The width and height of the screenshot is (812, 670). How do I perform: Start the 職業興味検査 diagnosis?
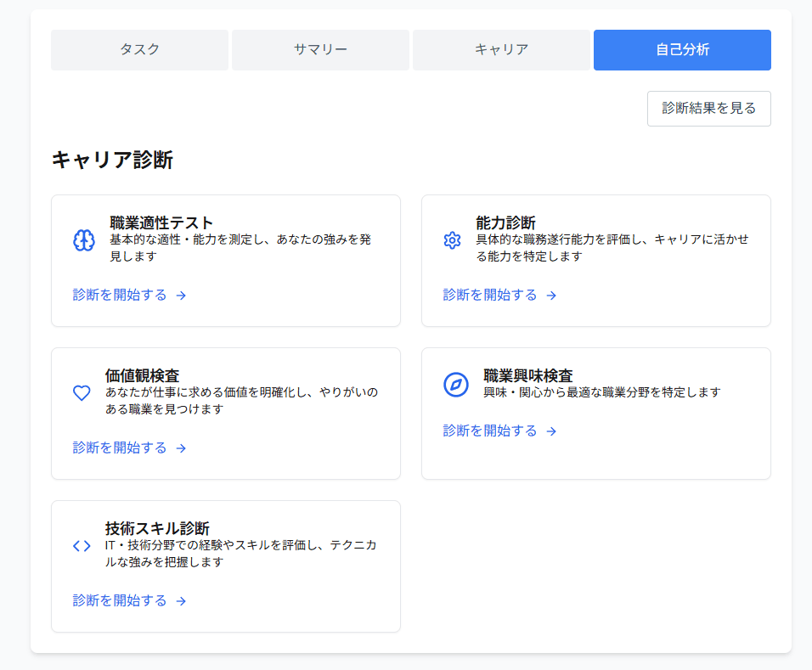pyautogui.click(x=492, y=431)
